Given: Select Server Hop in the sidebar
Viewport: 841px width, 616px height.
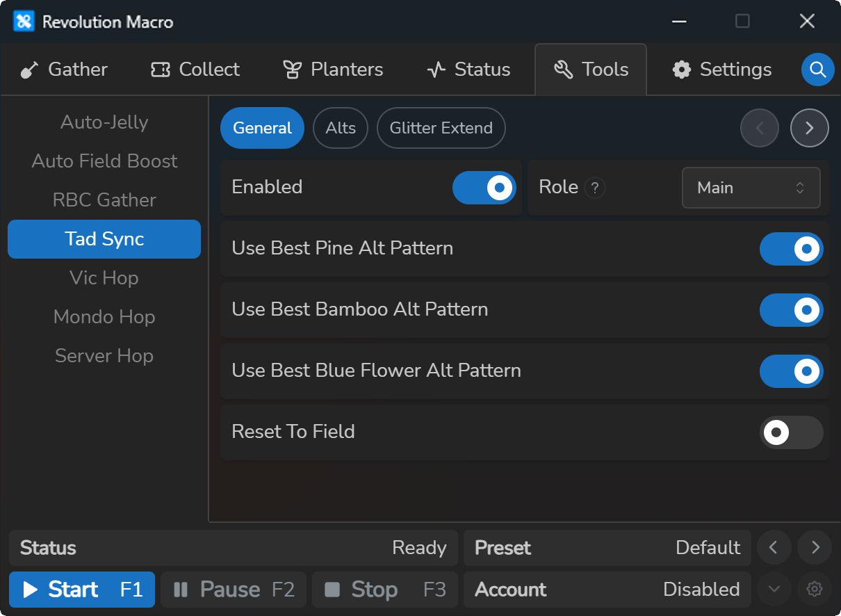Looking at the screenshot, I should (x=104, y=356).
